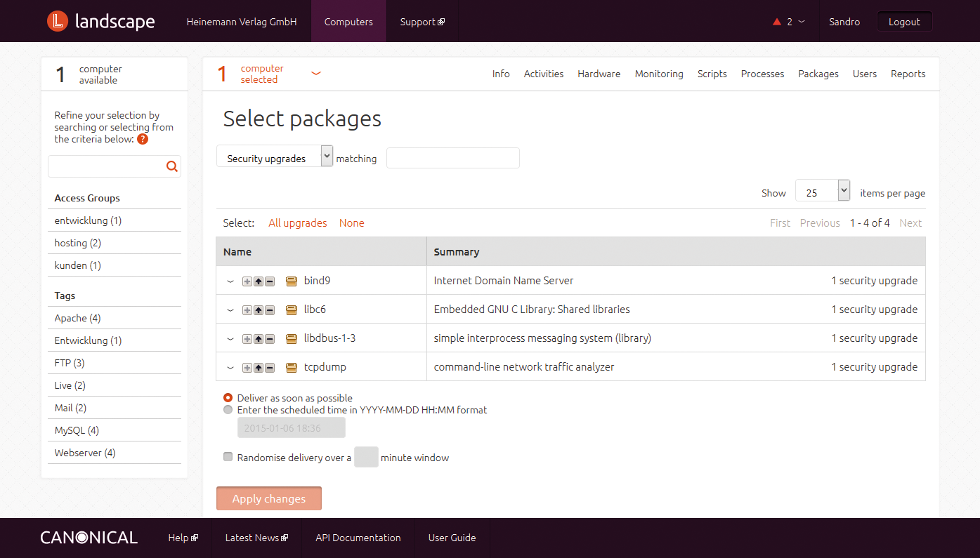Select the scheduled time radio option
Screen dimensions: 980x558
[x=228, y=409]
